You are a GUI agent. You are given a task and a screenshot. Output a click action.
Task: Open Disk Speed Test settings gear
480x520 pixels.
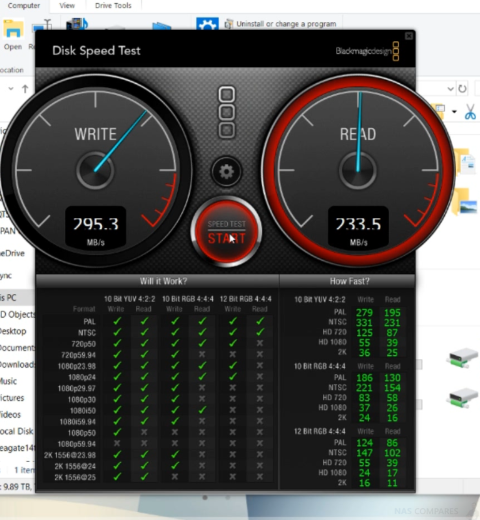tap(226, 171)
